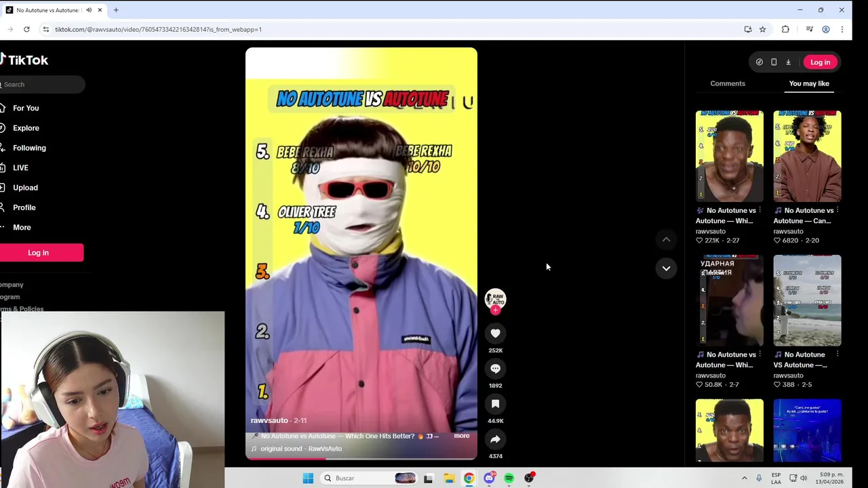Open the 27.1K likes video thumbnail
Screen dimensions: 868x488
coord(730,157)
